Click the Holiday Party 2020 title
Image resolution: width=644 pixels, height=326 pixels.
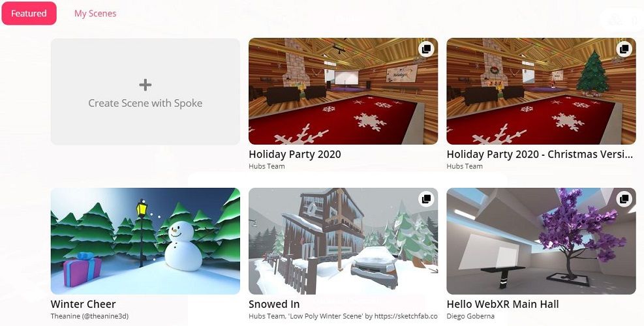(295, 155)
